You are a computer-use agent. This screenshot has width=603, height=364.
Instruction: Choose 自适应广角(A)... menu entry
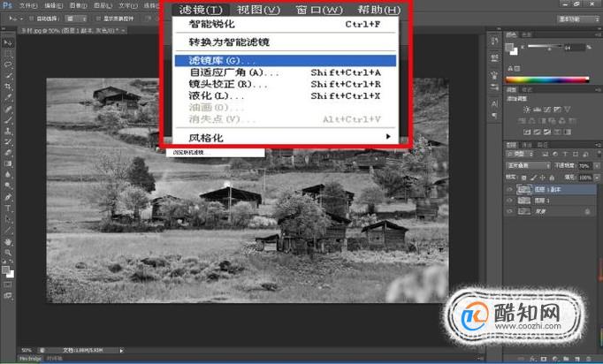(286, 72)
